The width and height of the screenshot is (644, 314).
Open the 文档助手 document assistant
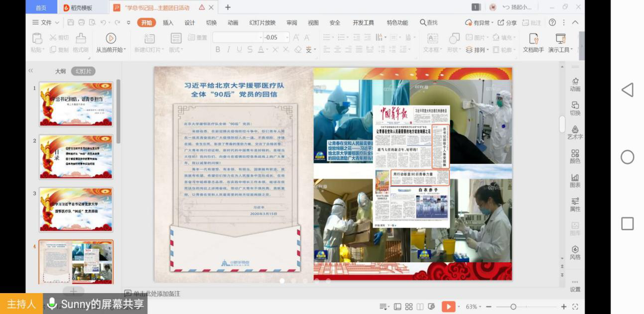coord(533,39)
